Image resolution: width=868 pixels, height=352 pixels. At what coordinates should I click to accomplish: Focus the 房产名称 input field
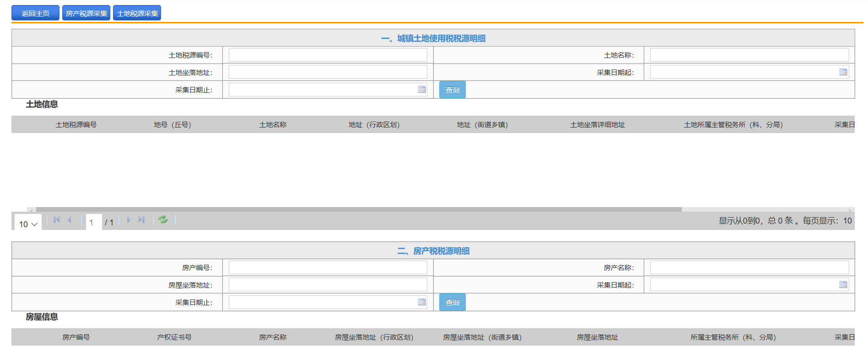[749, 267]
